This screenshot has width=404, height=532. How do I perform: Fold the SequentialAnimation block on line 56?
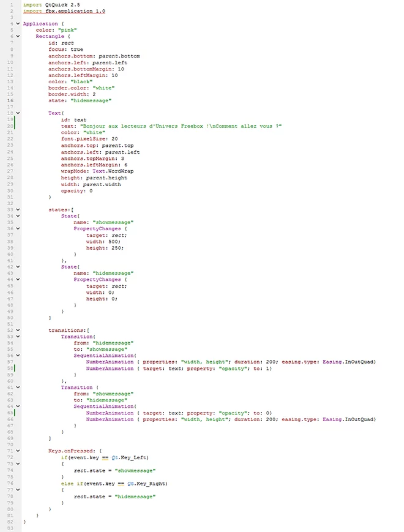(x=18, y=356)
